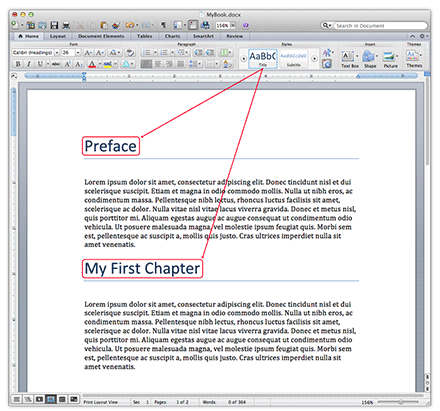Apply the yellow text highlight color
The image size is (440, 411).
pyautogui.click(x=107, y=64)
